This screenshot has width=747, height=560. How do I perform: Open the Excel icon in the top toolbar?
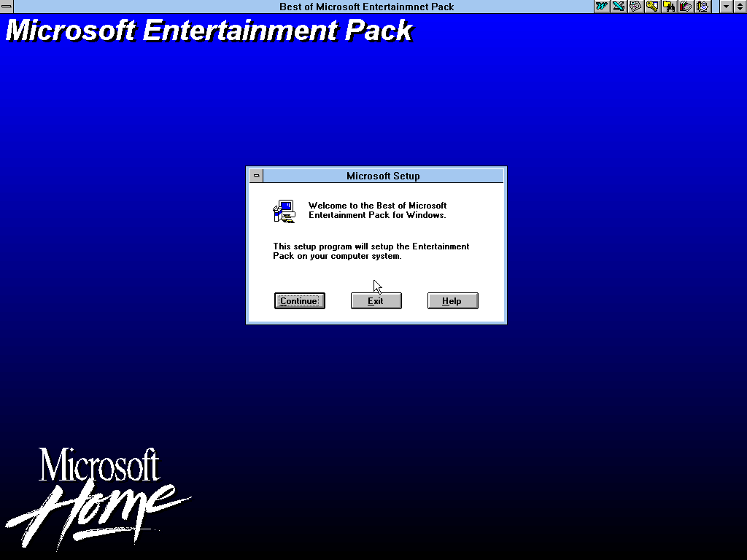pyautogui.click(x=619, y=7)
